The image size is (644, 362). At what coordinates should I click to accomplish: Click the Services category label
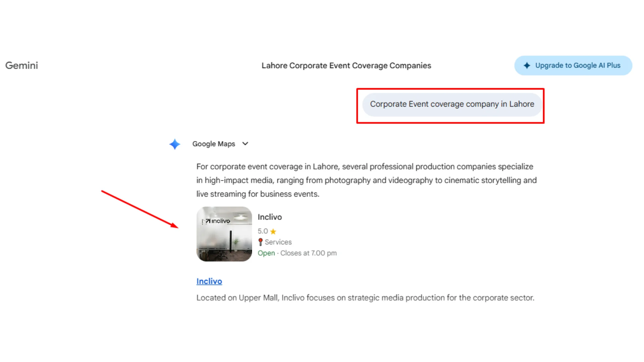coord(278,242)
